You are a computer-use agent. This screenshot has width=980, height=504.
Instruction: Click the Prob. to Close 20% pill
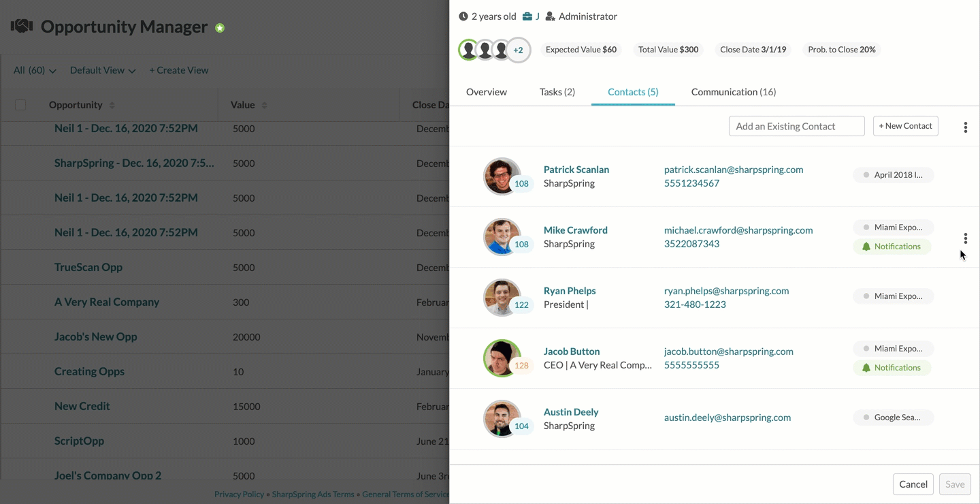842,50
